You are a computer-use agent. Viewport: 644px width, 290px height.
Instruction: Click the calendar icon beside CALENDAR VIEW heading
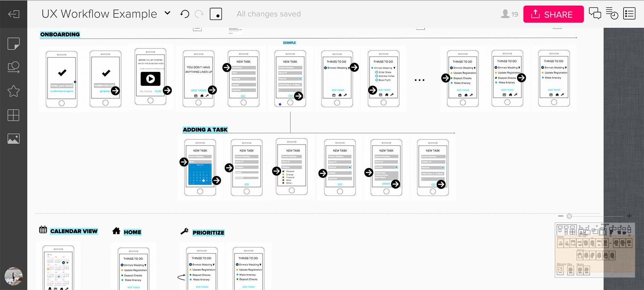(x=43, y=230)
